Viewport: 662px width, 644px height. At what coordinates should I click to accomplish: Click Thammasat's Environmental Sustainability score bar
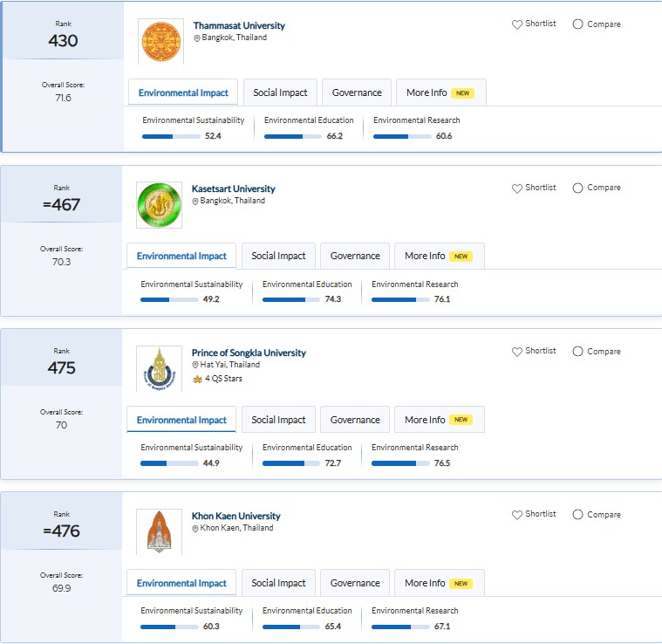coord(170,136)
